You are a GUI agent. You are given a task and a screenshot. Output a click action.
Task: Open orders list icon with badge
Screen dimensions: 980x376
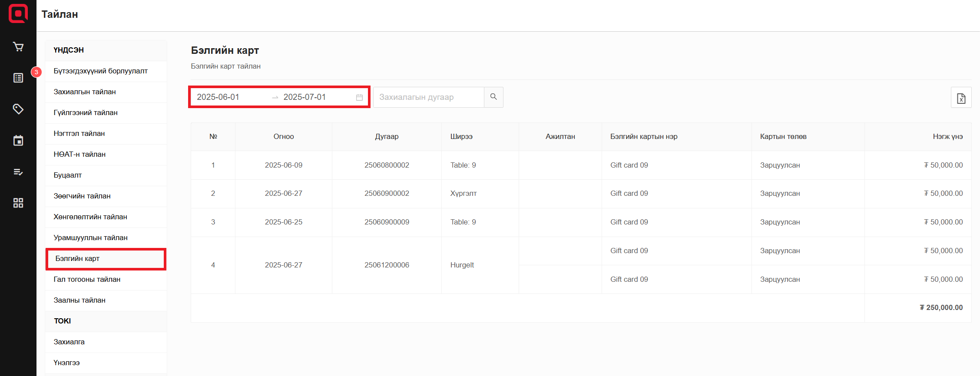tap(18, 78)
